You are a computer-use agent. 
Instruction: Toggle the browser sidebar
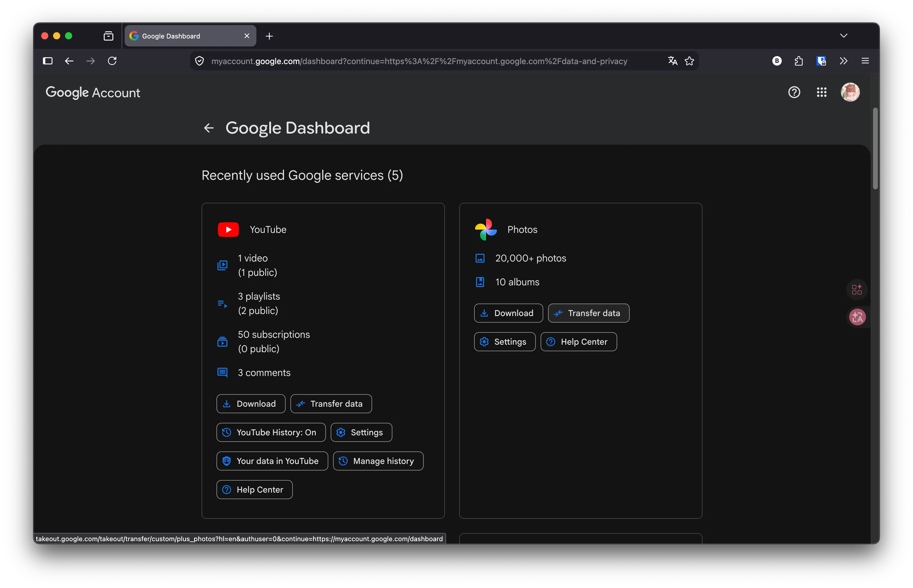pos(48,61)
